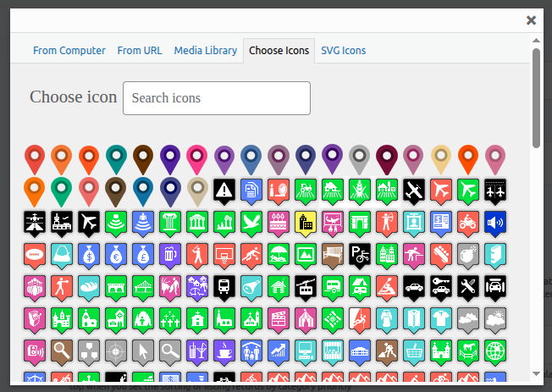This screenshot has width=552, height=392.
Task: Switch to the SVG Icons tab
Action: pos(343,51)
